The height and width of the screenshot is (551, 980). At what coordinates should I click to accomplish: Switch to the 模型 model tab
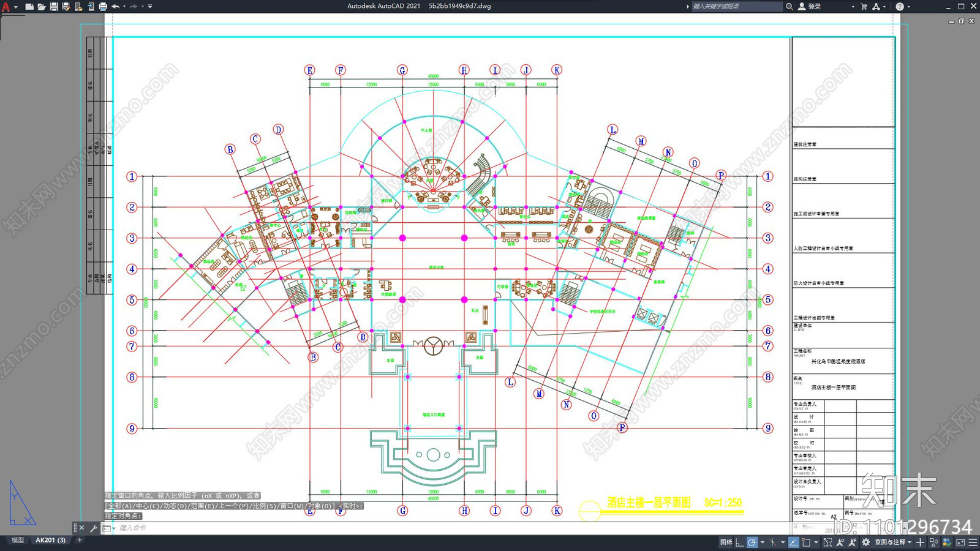[x=18, y=541]
